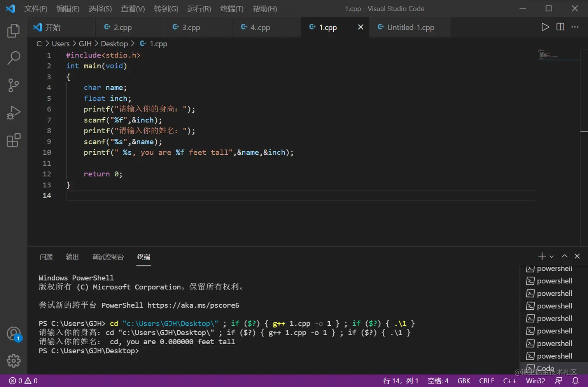
Task: Click breadcrumb segment Desktop
Action: click(x=114, y=44)
